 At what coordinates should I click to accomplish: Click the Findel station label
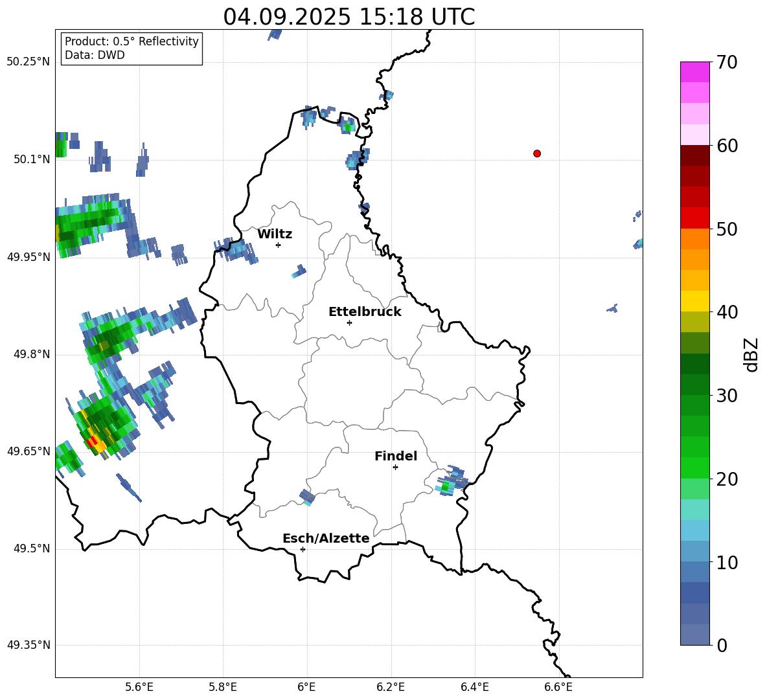point(396,456)
